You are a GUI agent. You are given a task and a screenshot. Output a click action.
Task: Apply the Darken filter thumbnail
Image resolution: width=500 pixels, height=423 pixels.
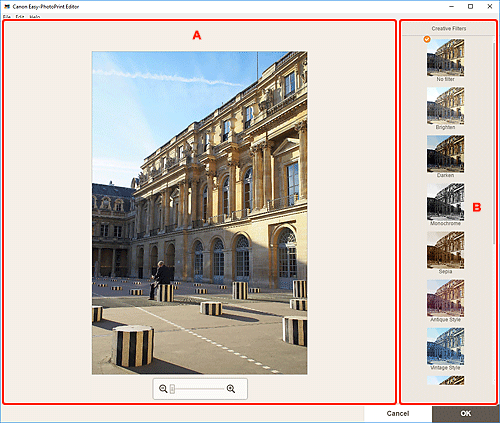pyautogui.click(x=445, y=153)
